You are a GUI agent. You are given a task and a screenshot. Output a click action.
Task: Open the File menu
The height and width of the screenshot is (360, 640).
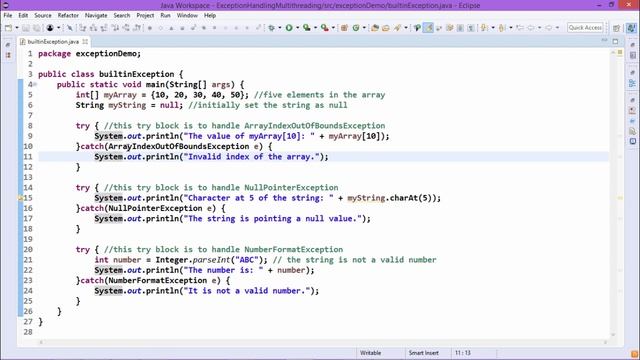pyautogui.click(x=8, y=16)
